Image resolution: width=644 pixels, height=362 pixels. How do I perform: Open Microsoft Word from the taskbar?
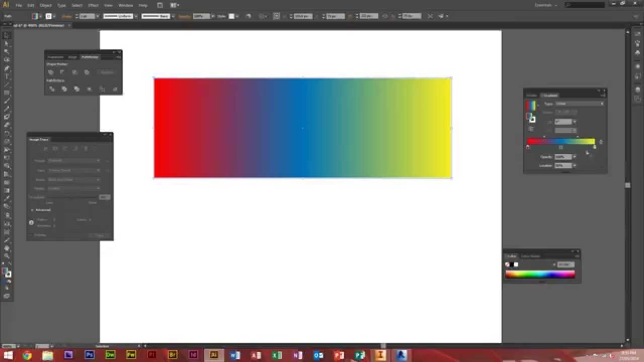point(234,355)
